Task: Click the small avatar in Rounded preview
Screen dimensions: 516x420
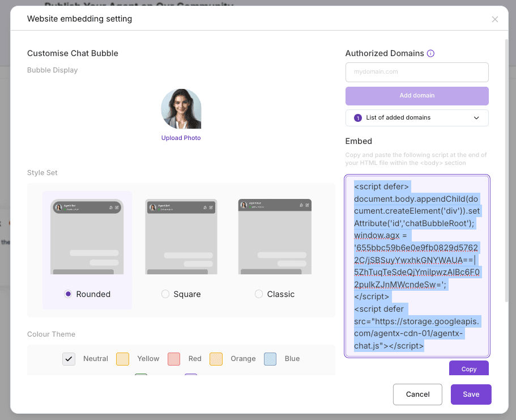Action: pyautogui.click(x=59, y=207)
